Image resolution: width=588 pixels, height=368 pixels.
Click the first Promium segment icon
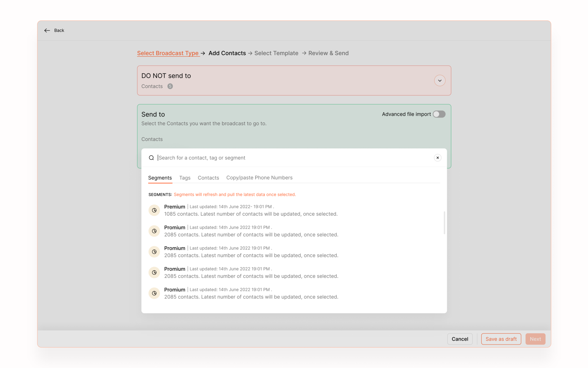point(154,231)
